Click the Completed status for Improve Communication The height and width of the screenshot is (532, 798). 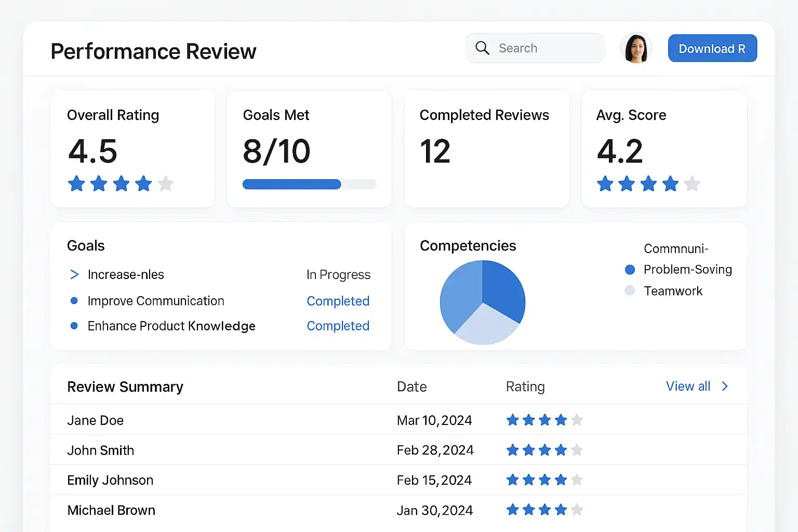tap(338, 301)
